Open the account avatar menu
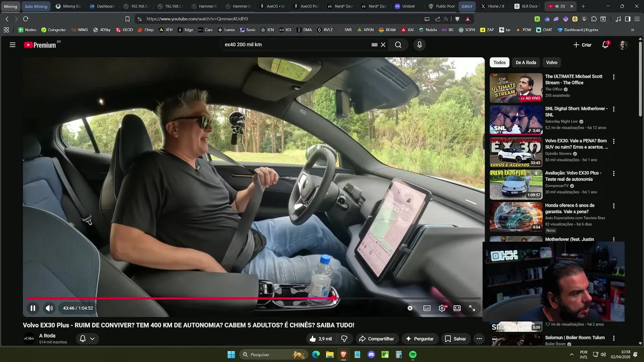 623,45
